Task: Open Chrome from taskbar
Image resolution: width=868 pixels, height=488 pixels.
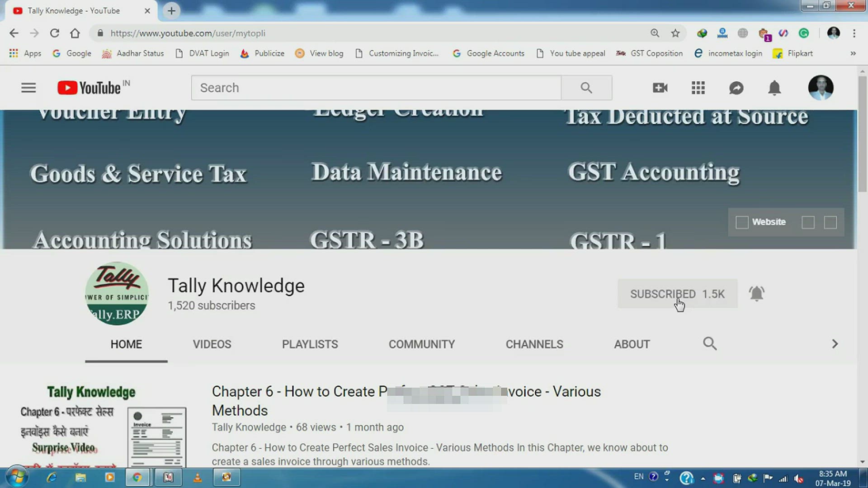Action: click(137, 477)
